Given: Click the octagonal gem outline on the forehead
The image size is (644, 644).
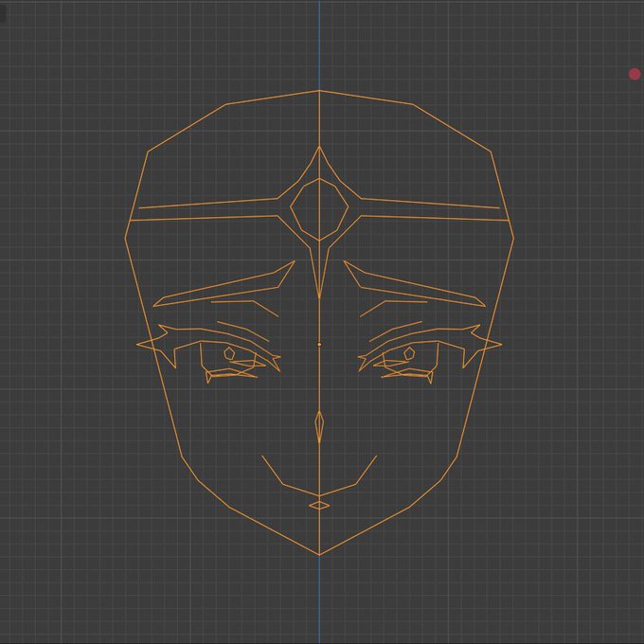Looking at the screenshot, I should (319, 209).
